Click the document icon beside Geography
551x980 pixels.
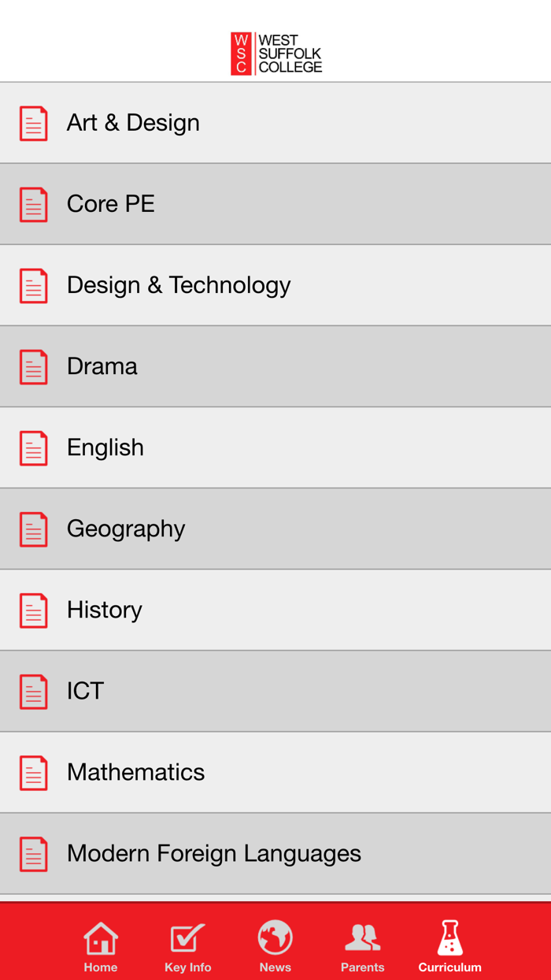point(34,529)
